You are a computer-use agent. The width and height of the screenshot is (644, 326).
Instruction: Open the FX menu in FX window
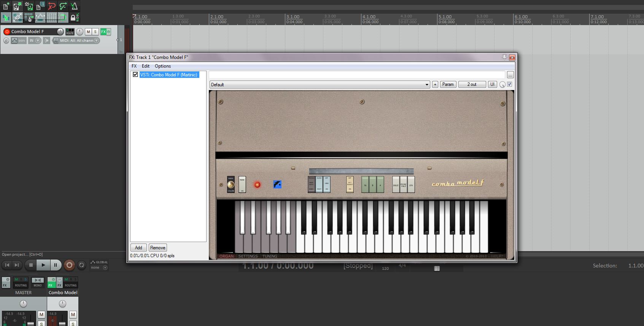tap(134, 66)
